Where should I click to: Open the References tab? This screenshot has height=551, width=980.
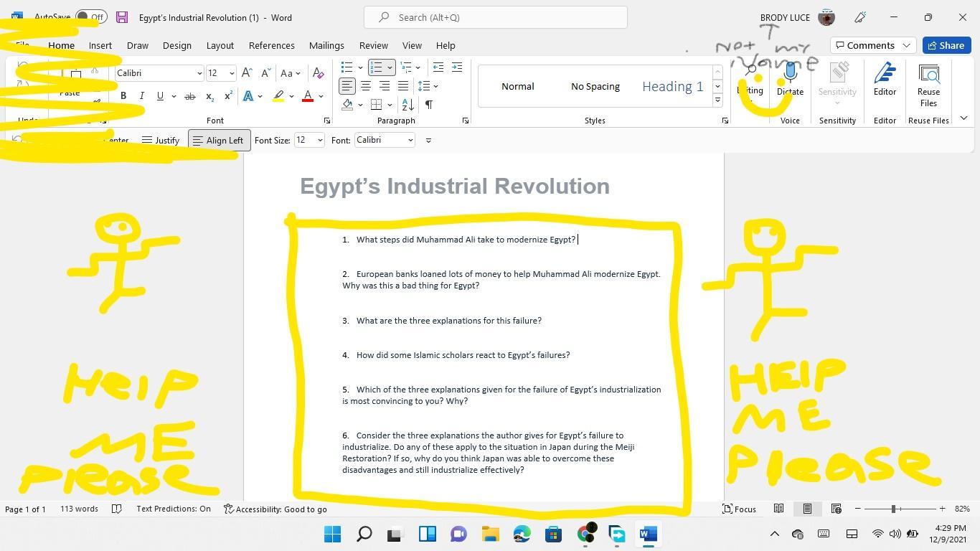point(271,45)
